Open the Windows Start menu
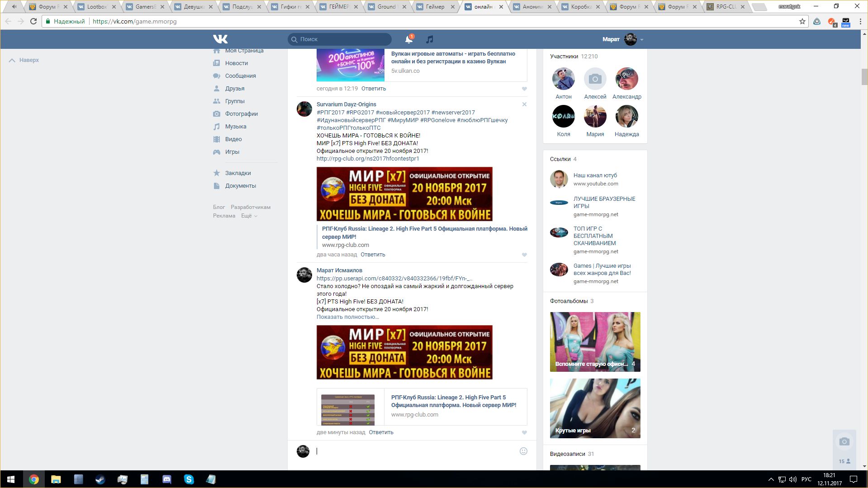Screen dimensions: 868x488 [11, 479]
